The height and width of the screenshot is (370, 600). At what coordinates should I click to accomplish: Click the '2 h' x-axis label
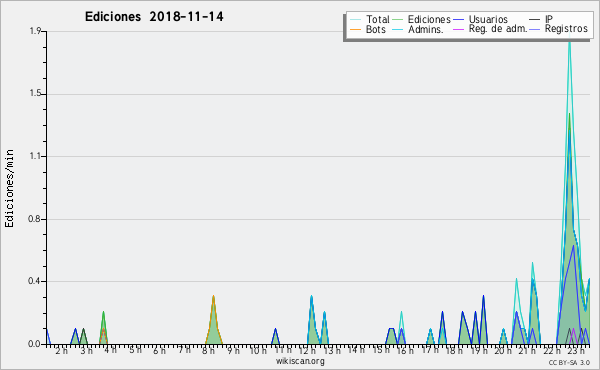pos(61,350)
